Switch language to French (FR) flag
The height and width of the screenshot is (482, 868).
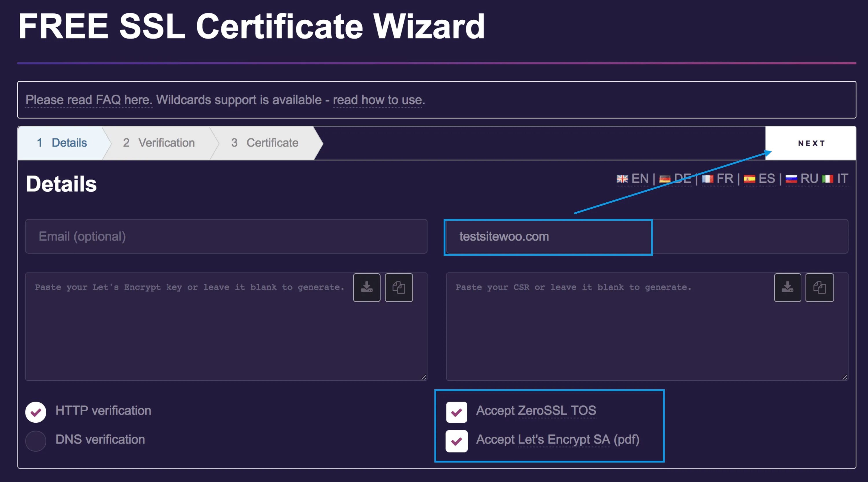708,179
